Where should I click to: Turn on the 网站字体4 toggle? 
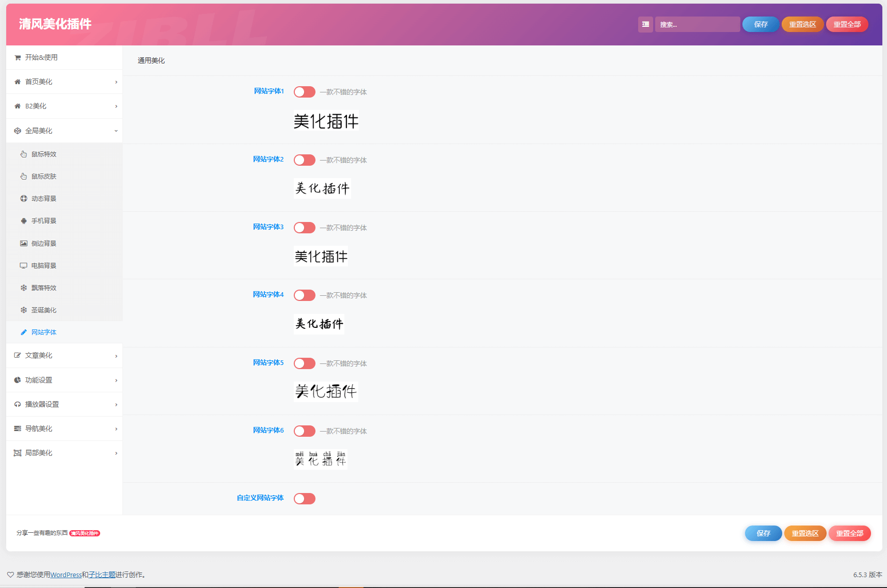pos(305,295)
